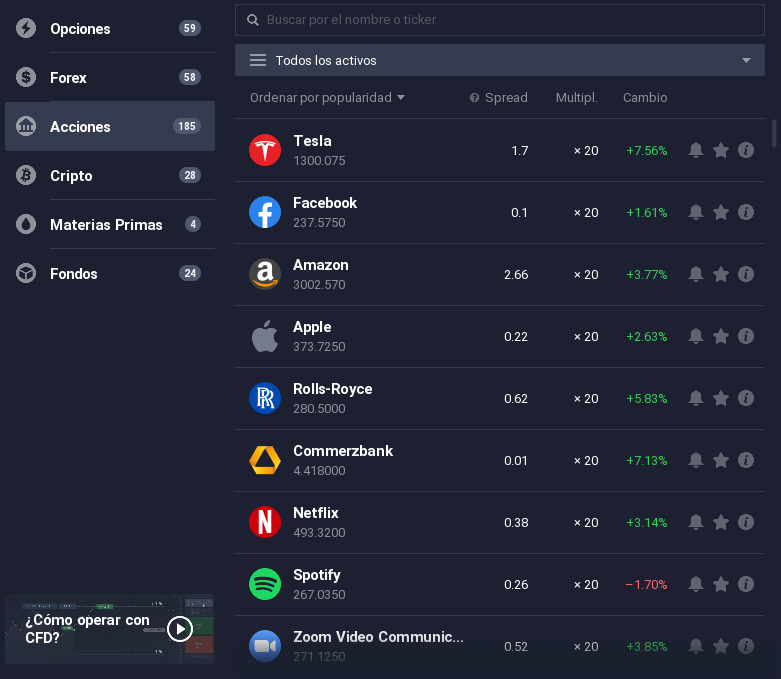This screenshot has height=679, width=781.
Task: Open the Rolls-Royce asset row name
Action: [x=333, y=389]
